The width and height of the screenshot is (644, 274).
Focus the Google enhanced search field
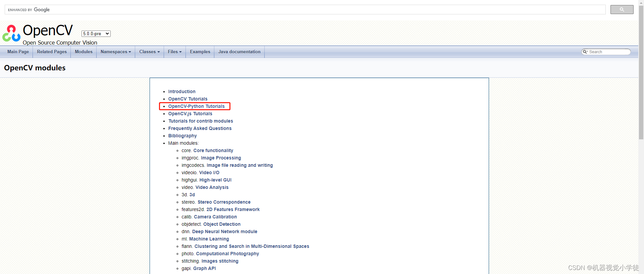pos(305,10)
